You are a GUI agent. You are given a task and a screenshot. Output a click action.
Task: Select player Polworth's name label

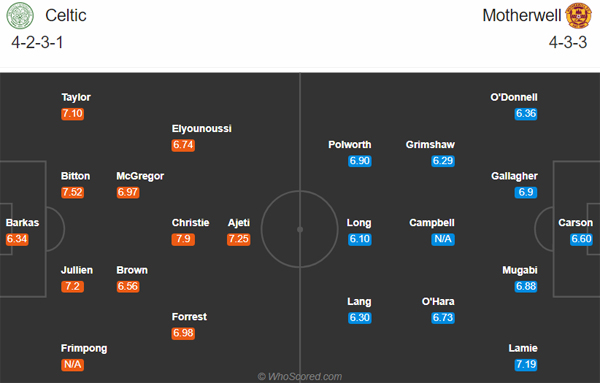tap(350, 145)
